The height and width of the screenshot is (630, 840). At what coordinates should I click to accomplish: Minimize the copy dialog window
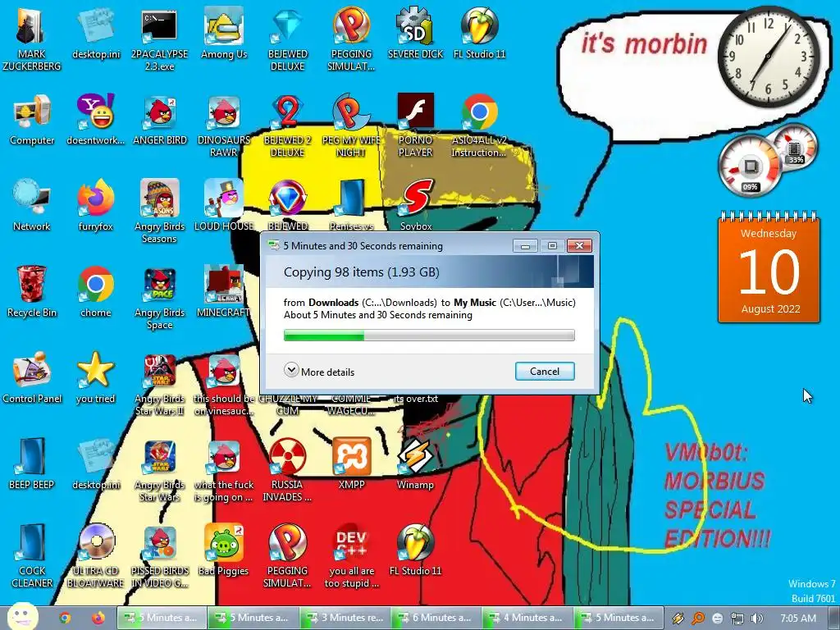point(525,246)
